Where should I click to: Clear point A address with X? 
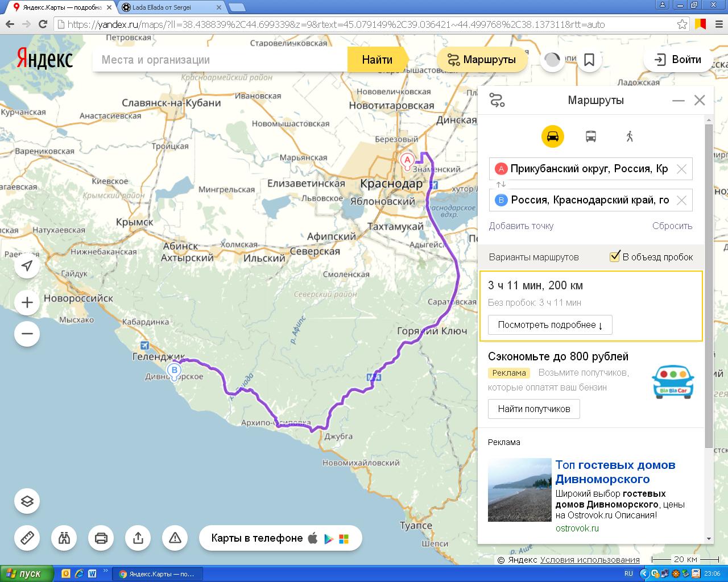click(681, 169)
